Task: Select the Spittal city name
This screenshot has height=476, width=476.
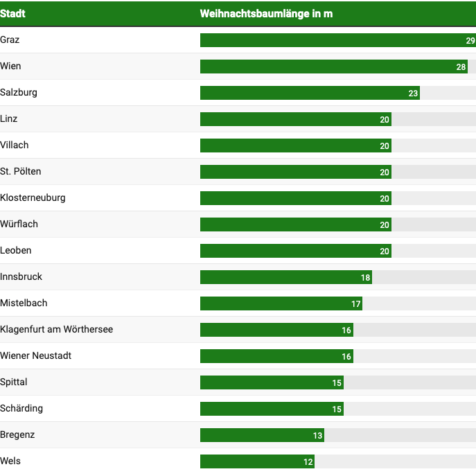Action: point(15,382)
